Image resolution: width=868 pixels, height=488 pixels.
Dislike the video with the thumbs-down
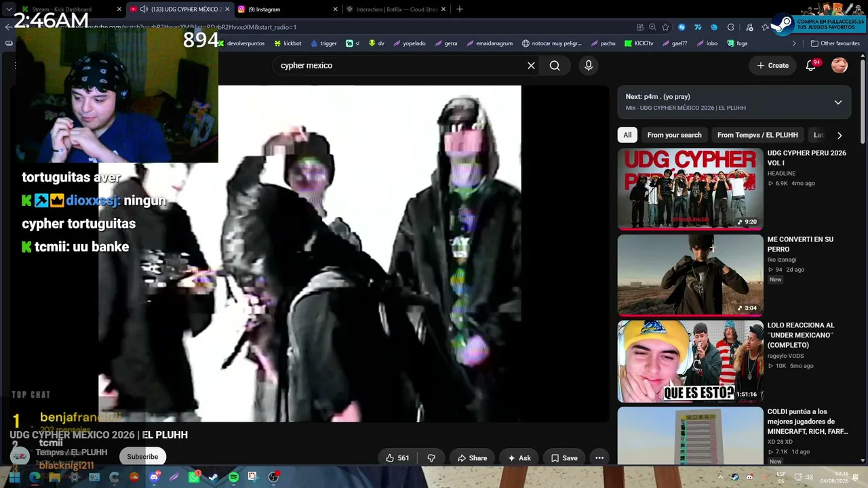pos(431,458)
